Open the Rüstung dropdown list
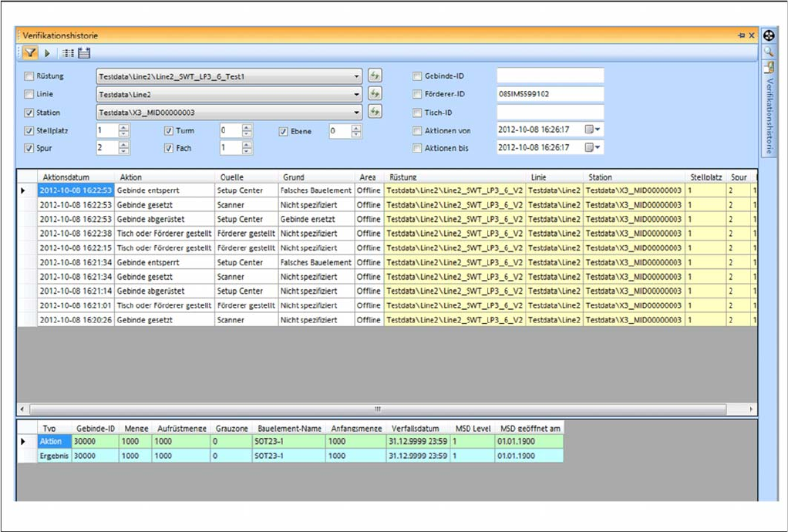This screenshot has width=788, height=532. coord(356,76)
